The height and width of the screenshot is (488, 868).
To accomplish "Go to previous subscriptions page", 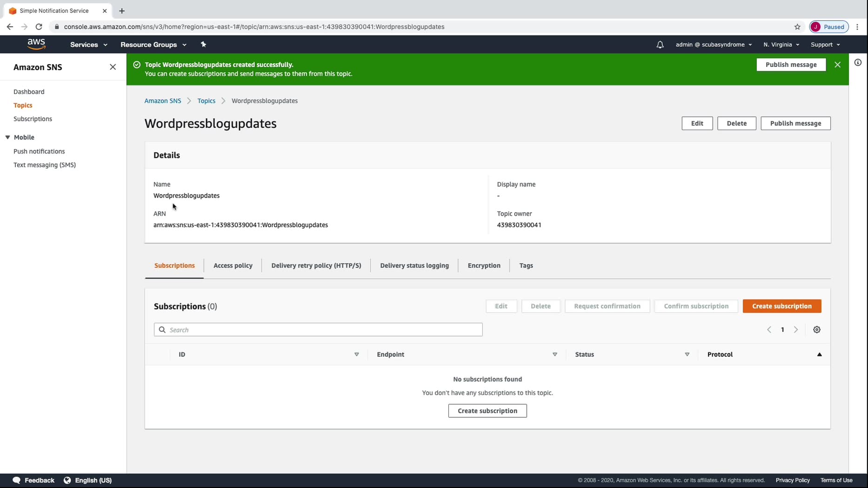I will point(769,330).
